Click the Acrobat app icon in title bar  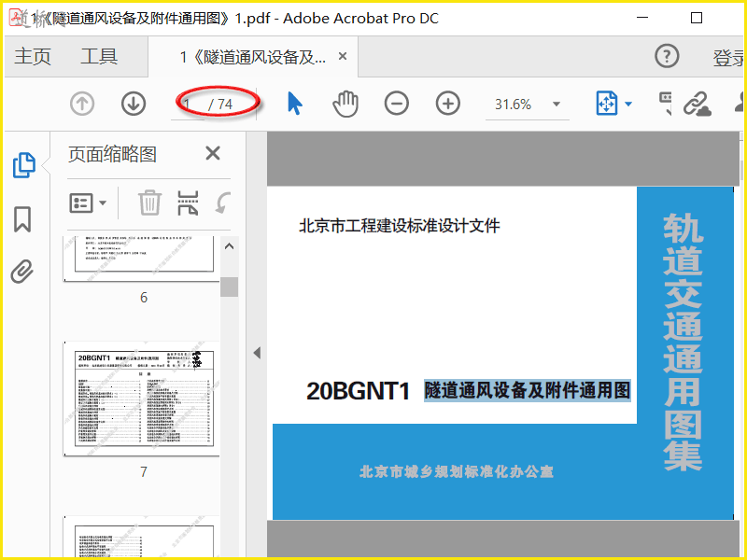point(18,17)
